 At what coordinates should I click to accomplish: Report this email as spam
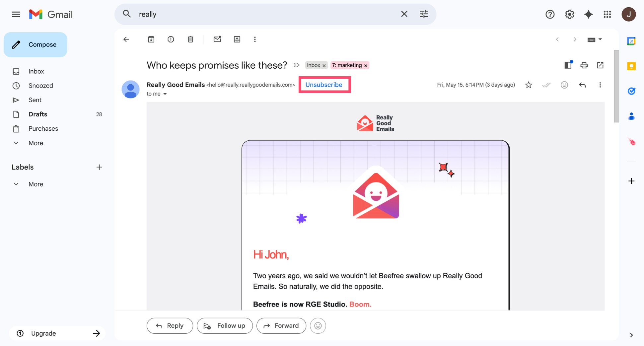171,39
